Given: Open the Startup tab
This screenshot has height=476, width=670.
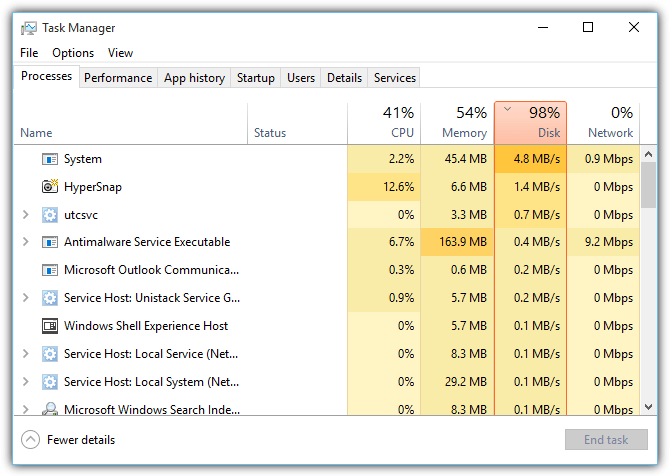Looking at the screenshot, I should (256, 78).
